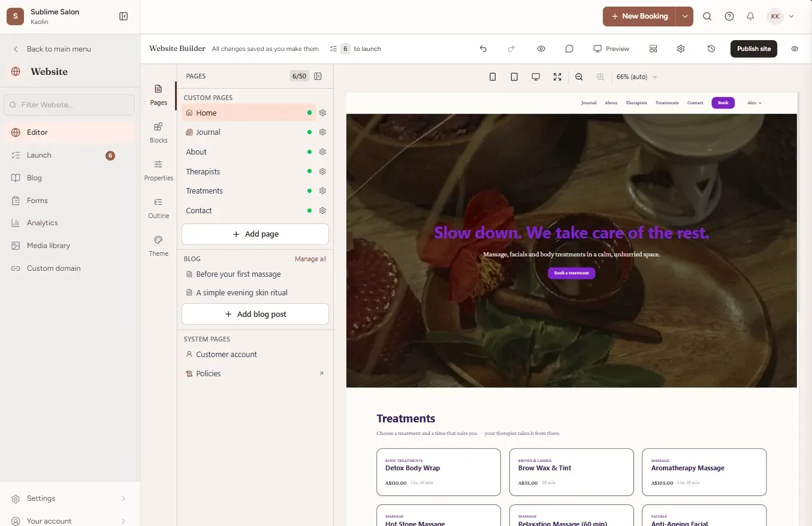The width and height of the screenshot is (812, 526).
Task: Open notifications bell
Action: (x=750, y=16)
